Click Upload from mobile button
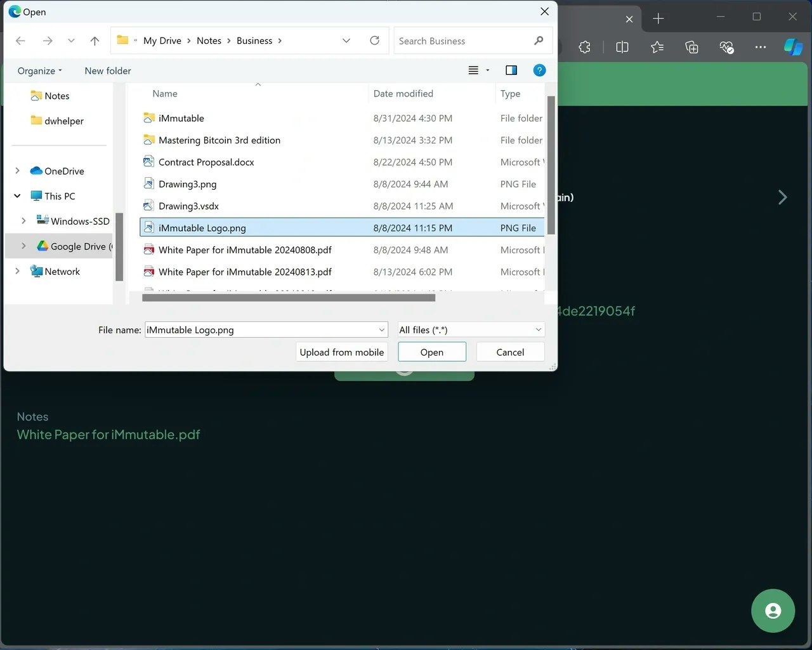This screenshot has height=650, width=812. point(342,352)
